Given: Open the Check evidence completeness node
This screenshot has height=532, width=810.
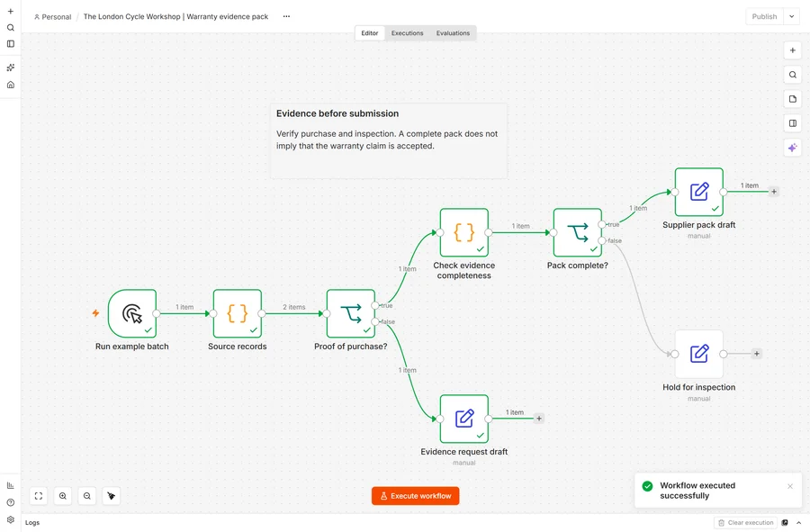Looking at the screenshot, I should (x=463, y=232).
